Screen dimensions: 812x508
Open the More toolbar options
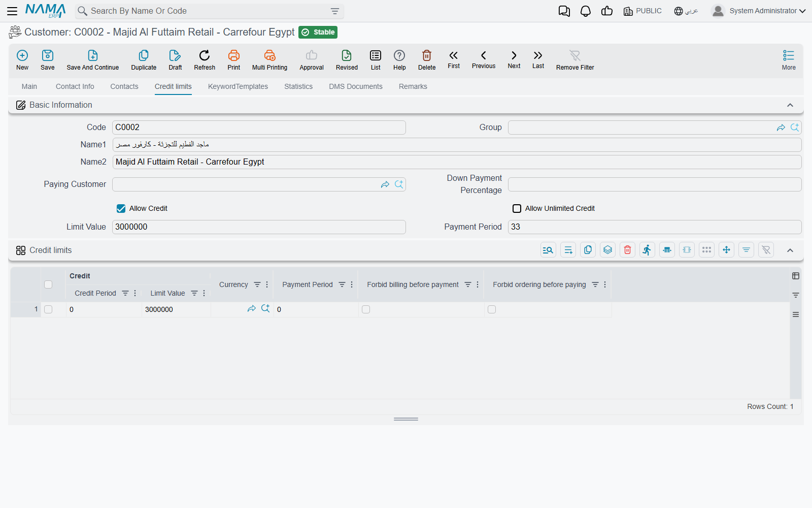tap(789, 60)
